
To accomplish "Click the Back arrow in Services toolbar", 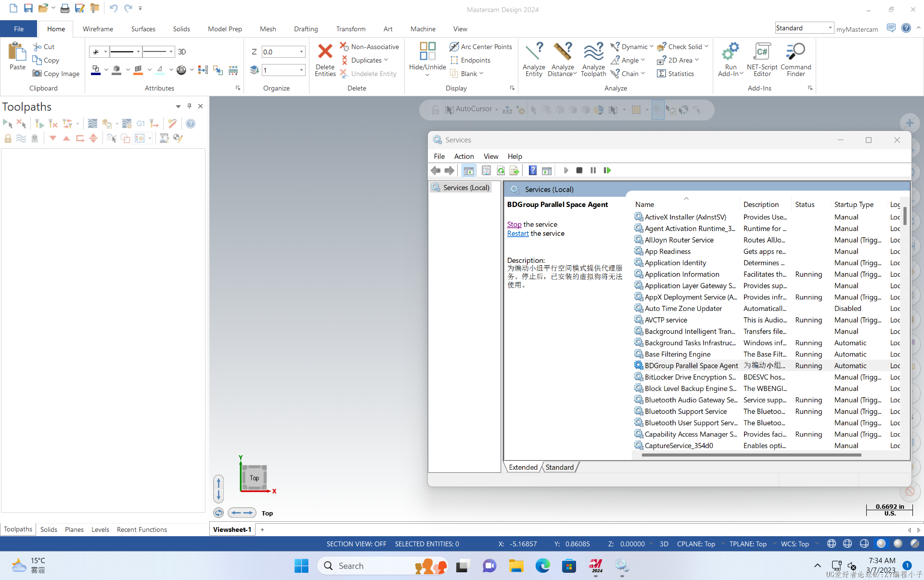I will 436,170.
